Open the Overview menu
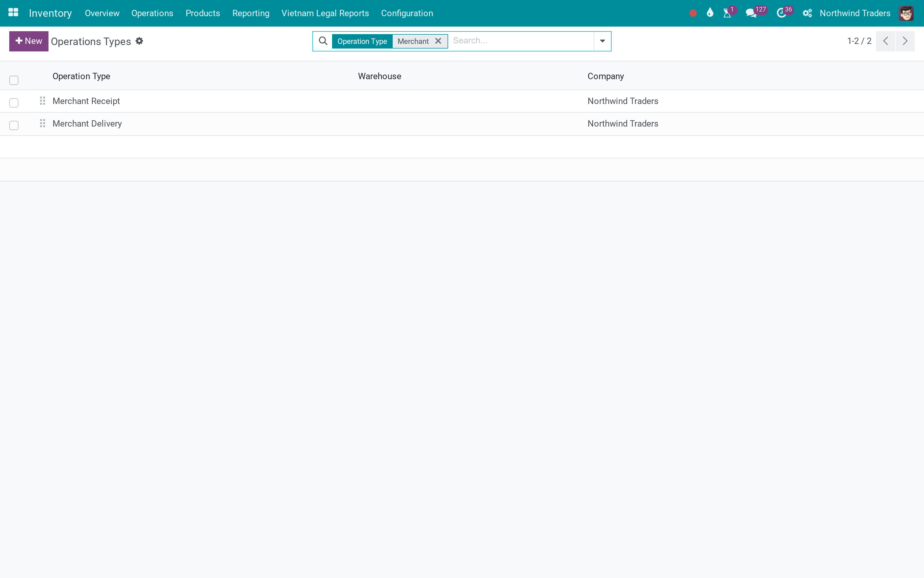 pos(102,13)
